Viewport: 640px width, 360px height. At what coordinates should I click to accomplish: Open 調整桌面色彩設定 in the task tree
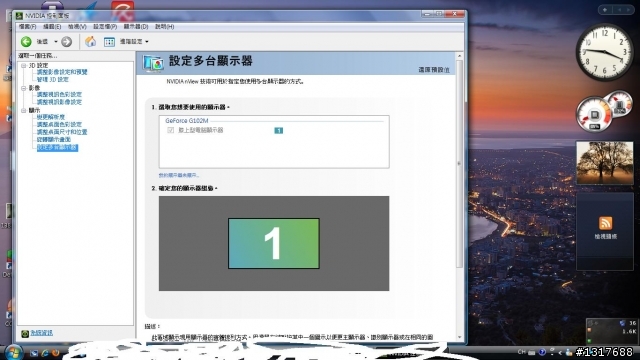coord(59,124)
